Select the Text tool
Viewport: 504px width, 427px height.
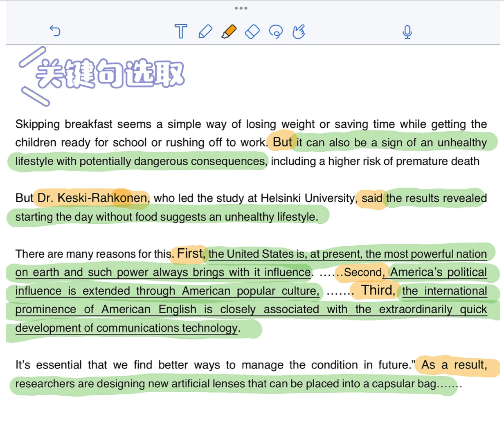[181, 31]
